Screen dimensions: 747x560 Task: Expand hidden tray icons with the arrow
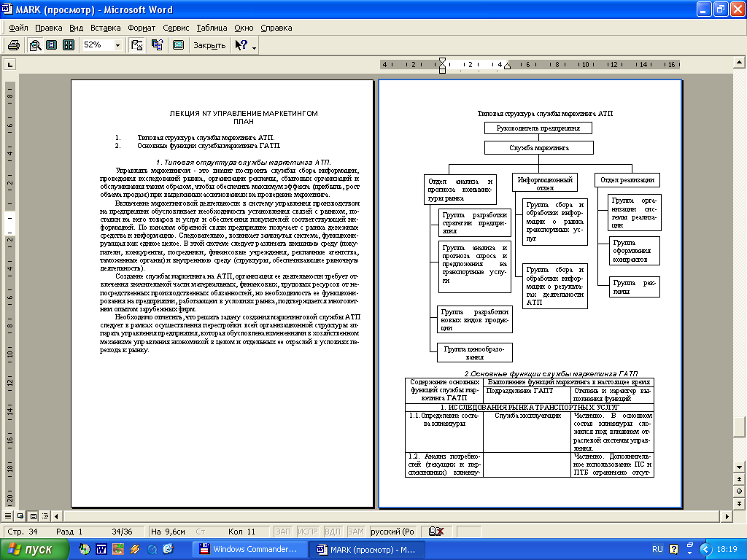706,549
